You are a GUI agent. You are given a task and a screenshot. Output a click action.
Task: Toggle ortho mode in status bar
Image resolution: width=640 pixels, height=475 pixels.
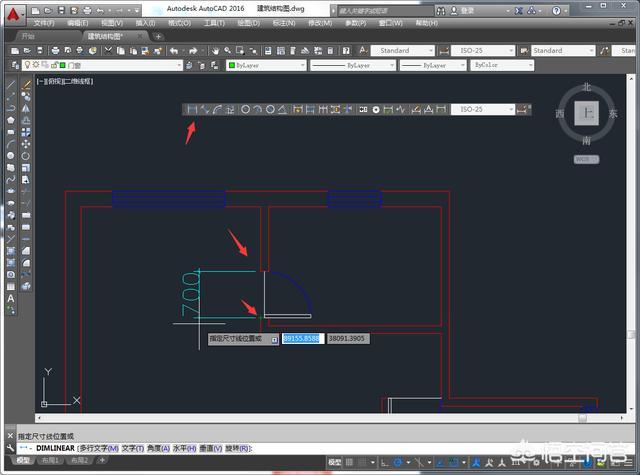point(384,462)
